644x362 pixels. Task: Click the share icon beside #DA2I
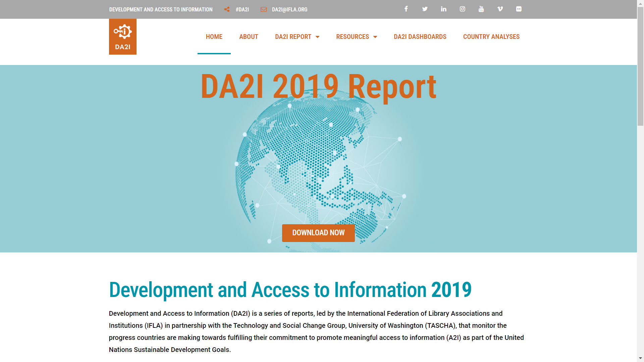pos(227,9)
